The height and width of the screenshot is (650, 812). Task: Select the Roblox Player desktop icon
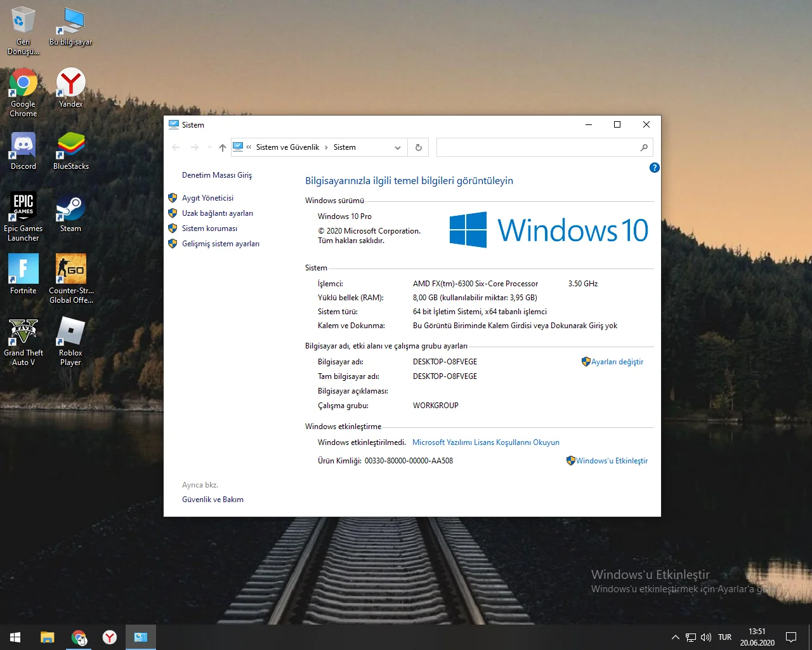point(71,342)
